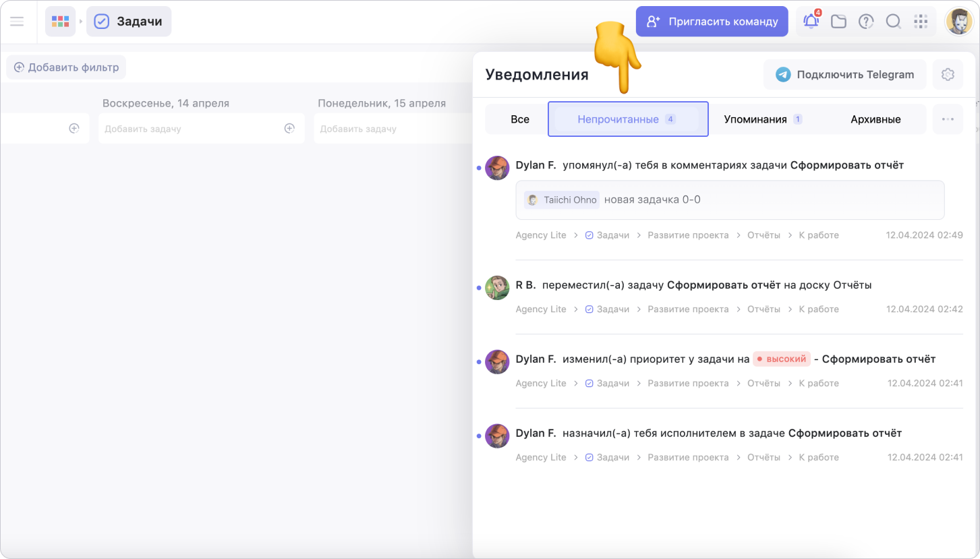The height and width of the screenshot is (559, 980).
Task: Expand the three-dots more options menu
Action: [948, 119]
